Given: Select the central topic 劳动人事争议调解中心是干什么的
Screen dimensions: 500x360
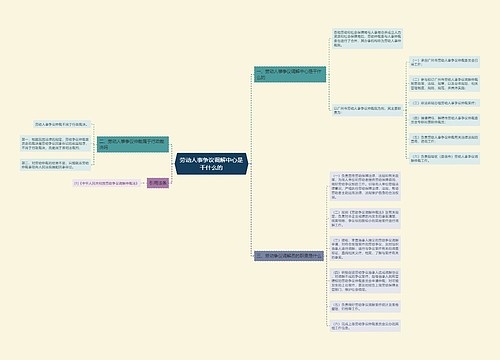Looking at the screenshot, I should pos(212,164).
